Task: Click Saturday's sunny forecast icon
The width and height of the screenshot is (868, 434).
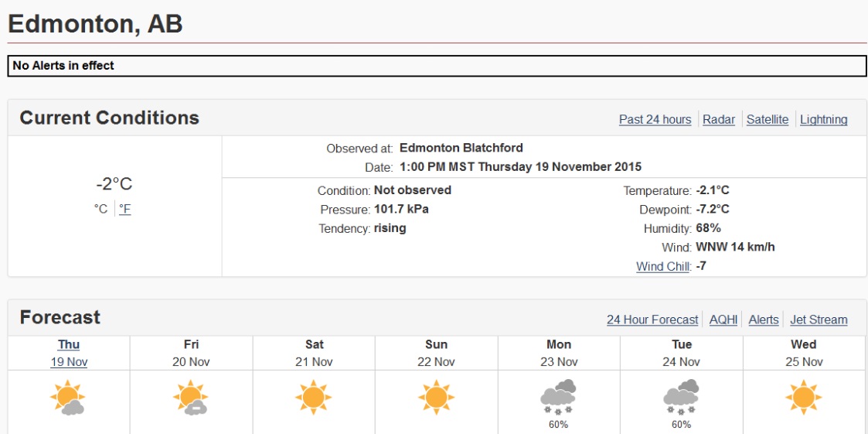Action: click(313, 398)
